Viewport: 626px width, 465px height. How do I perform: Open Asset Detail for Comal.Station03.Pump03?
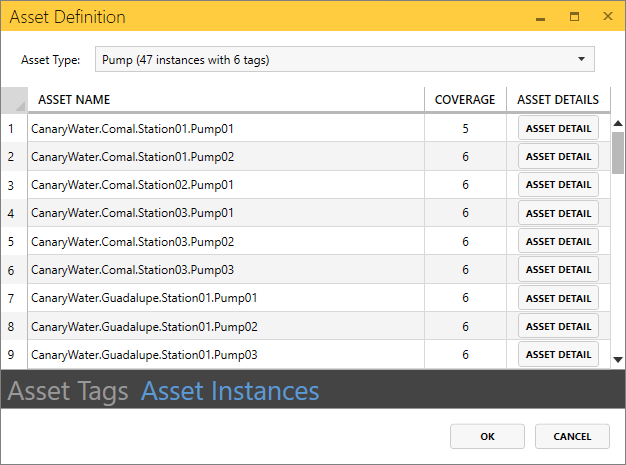558,269
